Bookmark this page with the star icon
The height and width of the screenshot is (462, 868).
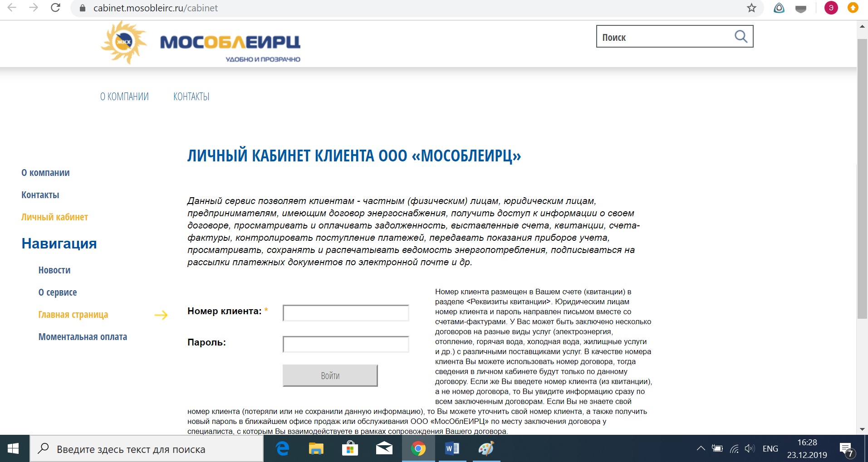[x=751, y=8]
